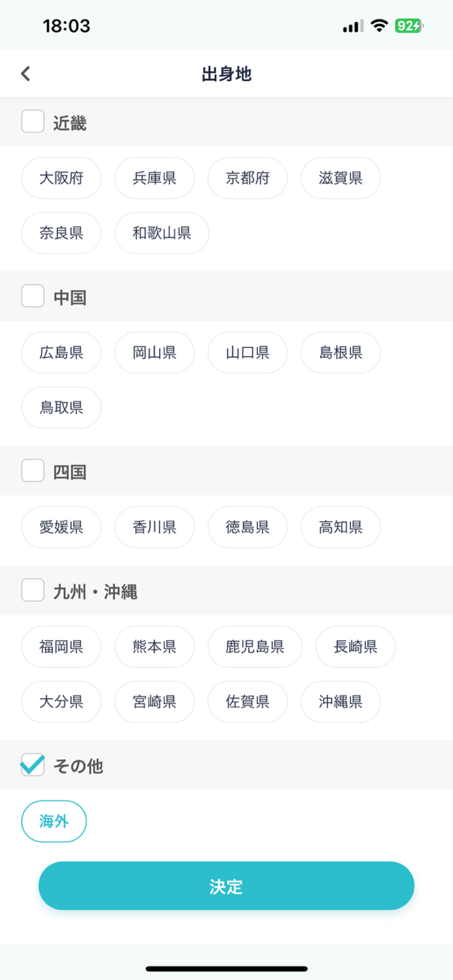The width and height of the screenshot is (453, 980).
Task: Deselect the highlighted 海外 chip
Action: [x=54, y=822]
